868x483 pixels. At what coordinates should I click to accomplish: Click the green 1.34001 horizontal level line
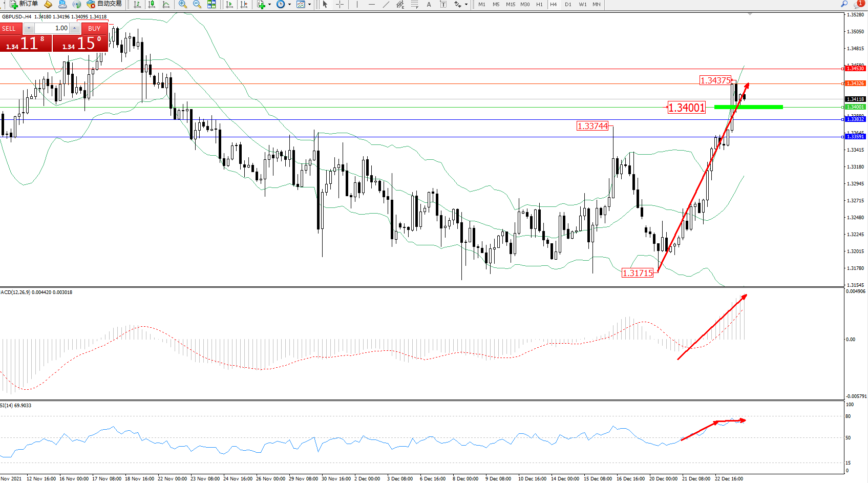tap(748, 107)
